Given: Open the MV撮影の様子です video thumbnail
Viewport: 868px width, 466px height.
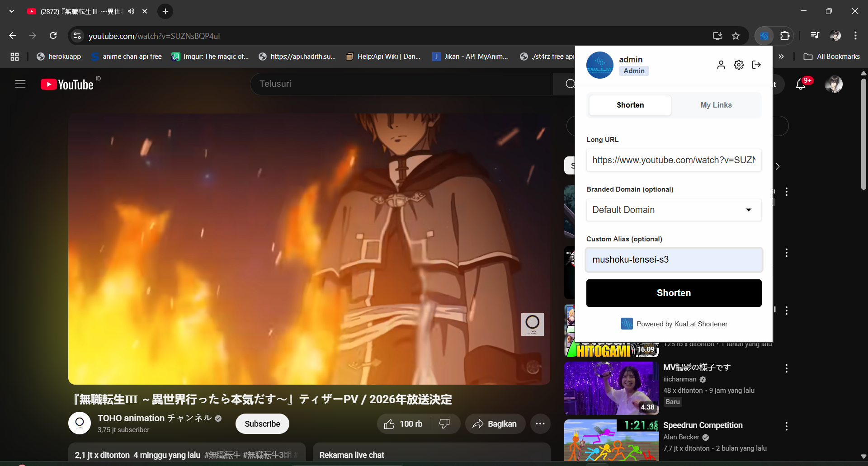Looking at the screenshot, I should pyautogui.click(x=611, y=388).
